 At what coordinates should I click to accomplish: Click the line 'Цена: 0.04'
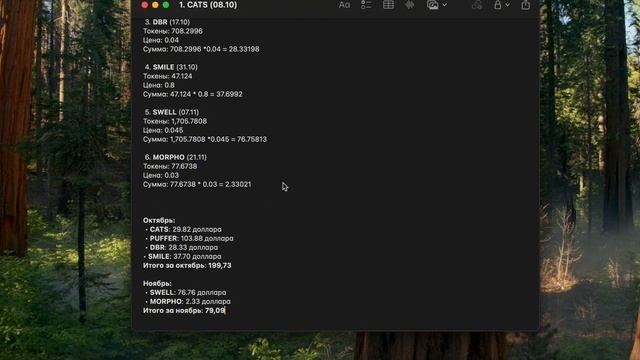click(x=161, y=40)
